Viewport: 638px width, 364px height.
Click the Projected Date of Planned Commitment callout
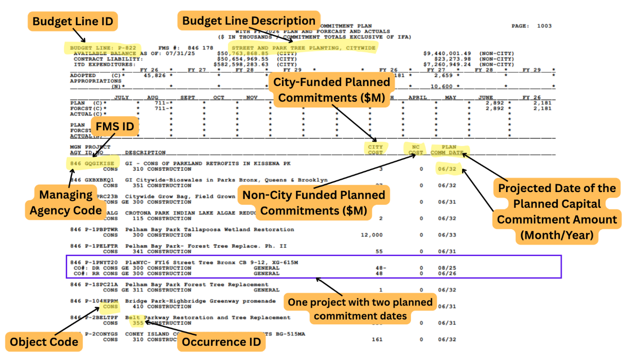pyautogui.click(x=557, y=211)
